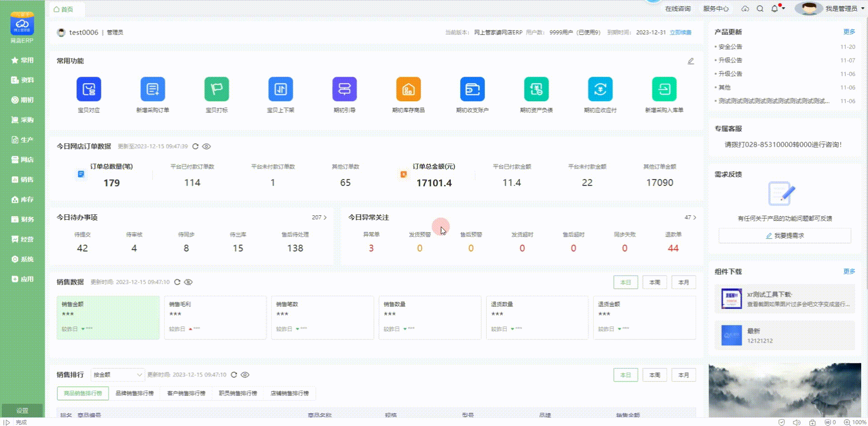Open the notification bell in header
The height and width of the screenshot is (426, 868).
pyautogui.click(x=775, y=9)
